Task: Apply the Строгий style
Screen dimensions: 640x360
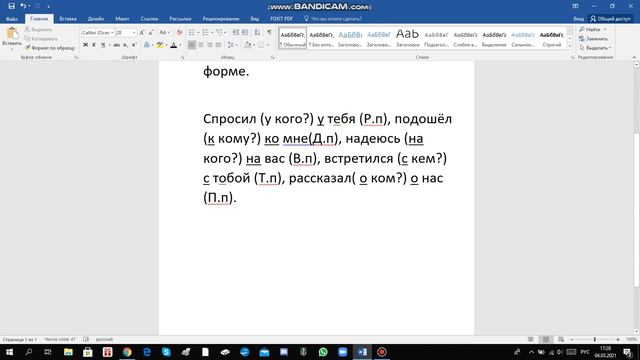Action: 552,38
